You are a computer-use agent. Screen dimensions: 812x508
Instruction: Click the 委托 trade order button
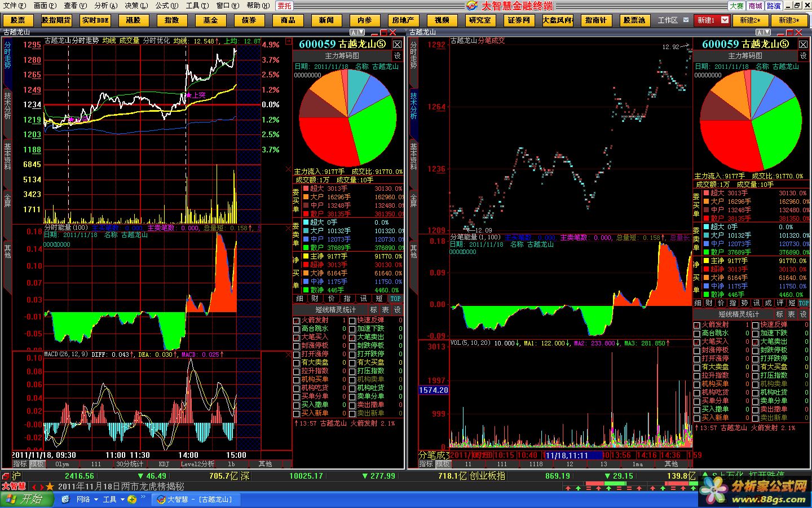285,6
